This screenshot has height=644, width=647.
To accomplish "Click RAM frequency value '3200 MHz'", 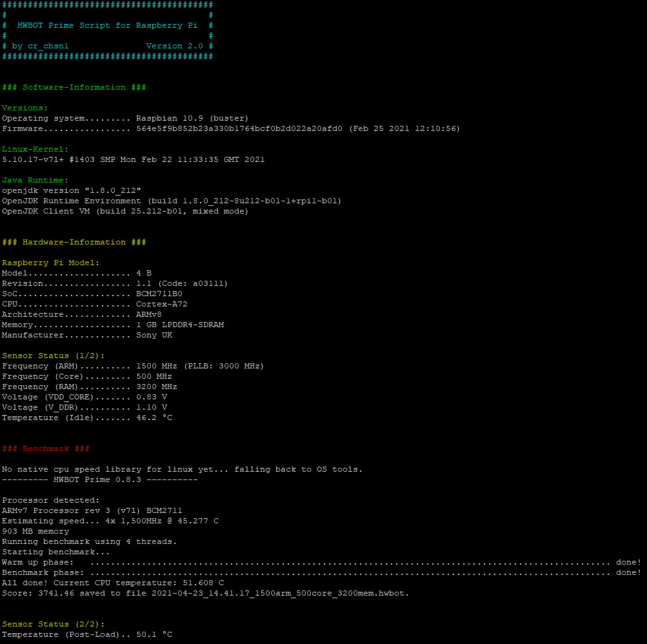I will [x=157, y=387].
